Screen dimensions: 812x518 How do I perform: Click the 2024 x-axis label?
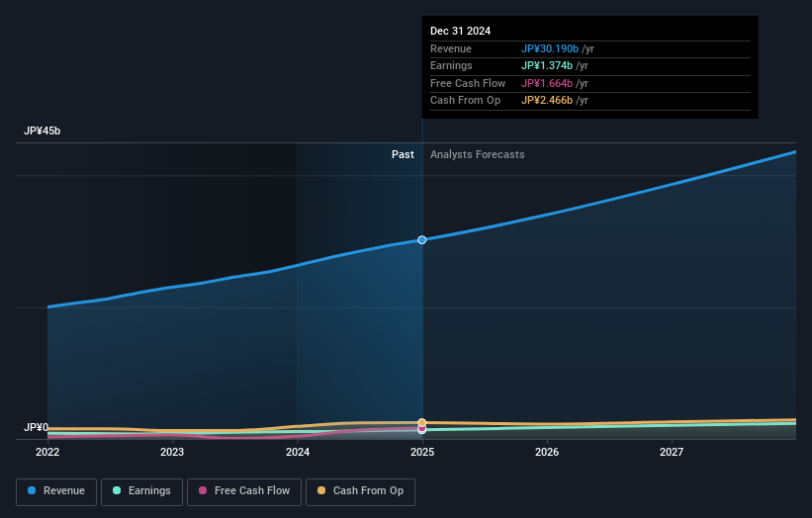click(x=298, y=452)
